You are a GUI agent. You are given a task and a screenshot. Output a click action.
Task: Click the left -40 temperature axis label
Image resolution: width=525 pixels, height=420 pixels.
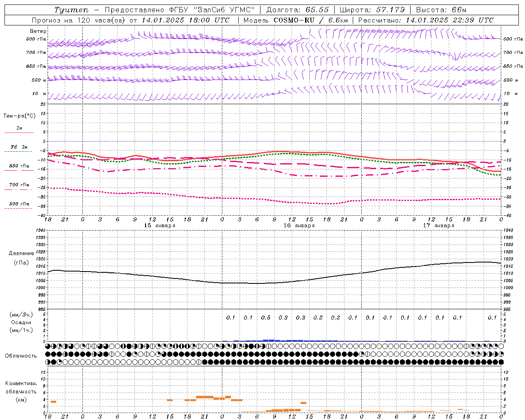42,215
